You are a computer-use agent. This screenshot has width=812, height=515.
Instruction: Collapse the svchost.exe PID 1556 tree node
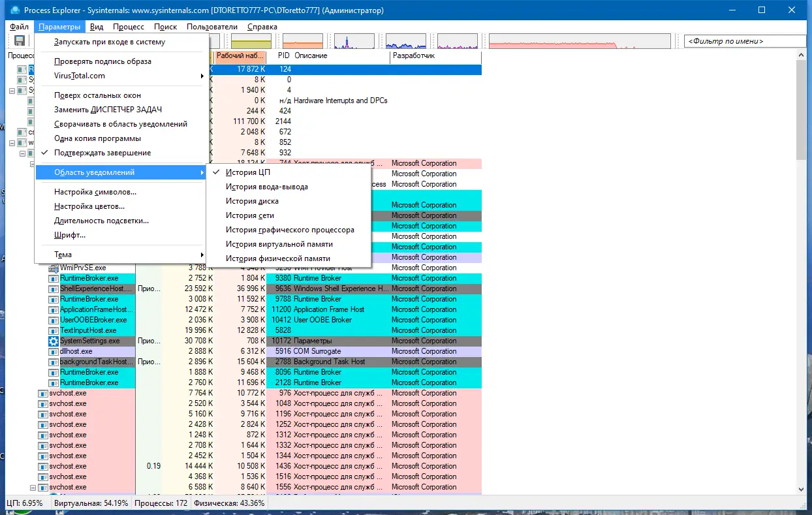33,488
